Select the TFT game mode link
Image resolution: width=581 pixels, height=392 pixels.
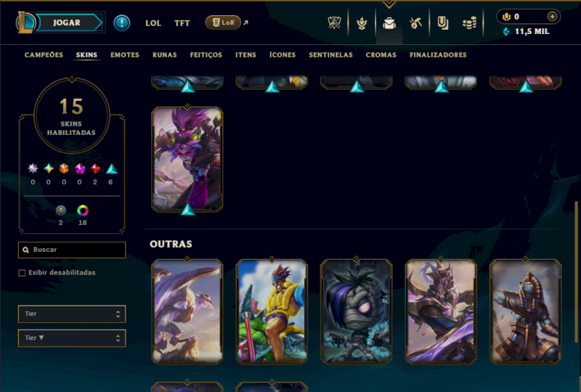tap(182, 23)
